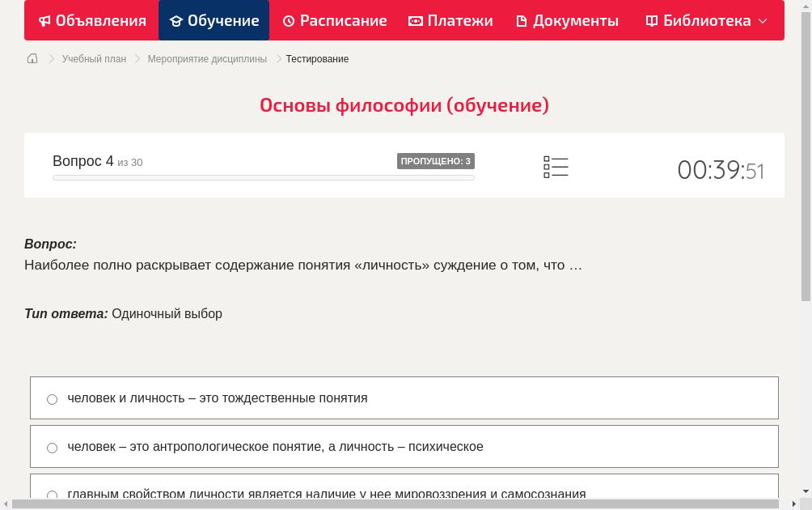
Task: Expand the Библиотека dropdown chevron
Action: [x=762, y=20]
